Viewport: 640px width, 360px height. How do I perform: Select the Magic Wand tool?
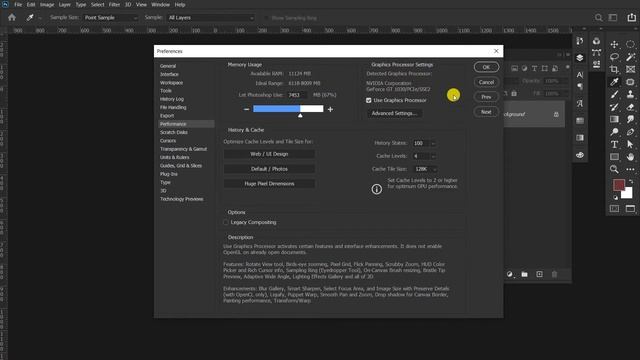(x=630, y=57)
